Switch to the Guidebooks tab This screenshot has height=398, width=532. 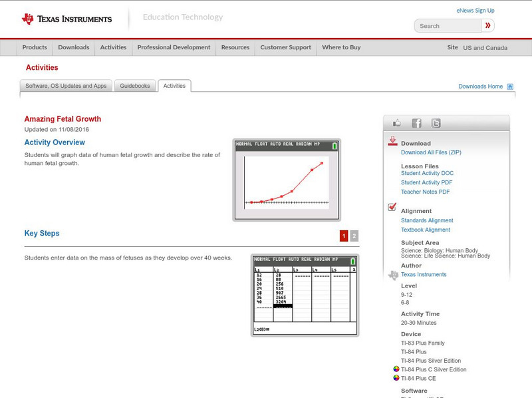coord(134,85)
